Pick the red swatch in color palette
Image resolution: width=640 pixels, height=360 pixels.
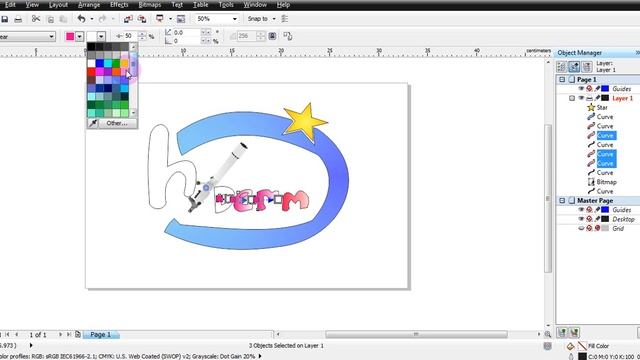(91, 72)
